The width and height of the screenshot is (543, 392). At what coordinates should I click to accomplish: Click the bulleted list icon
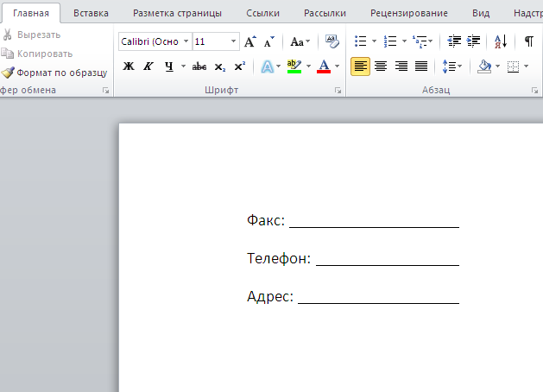(x=361, y=41)
